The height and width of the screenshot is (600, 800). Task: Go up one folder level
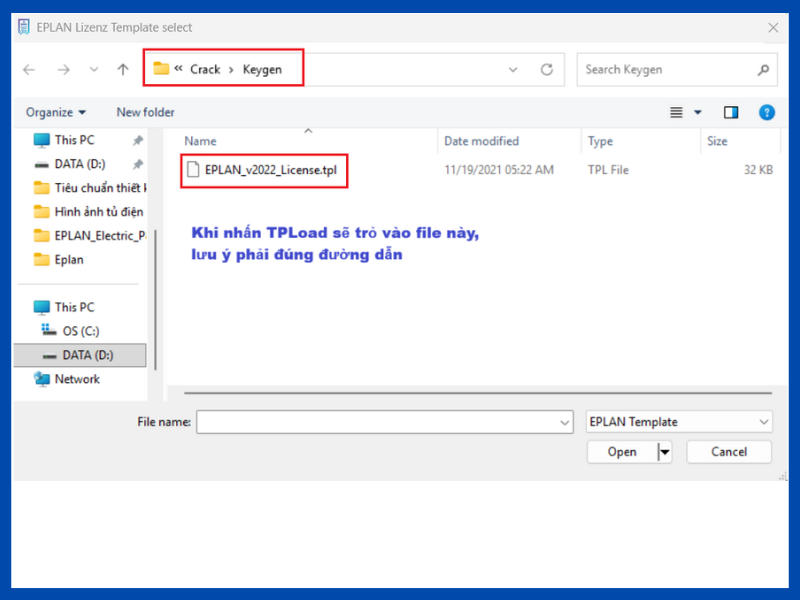[x=123, y=70]
